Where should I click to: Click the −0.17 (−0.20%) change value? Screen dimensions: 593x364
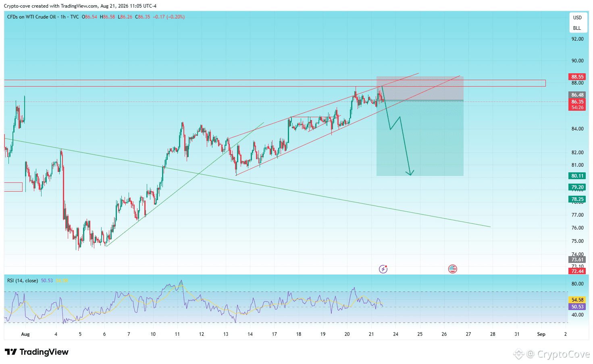click(x=169, y=17)
